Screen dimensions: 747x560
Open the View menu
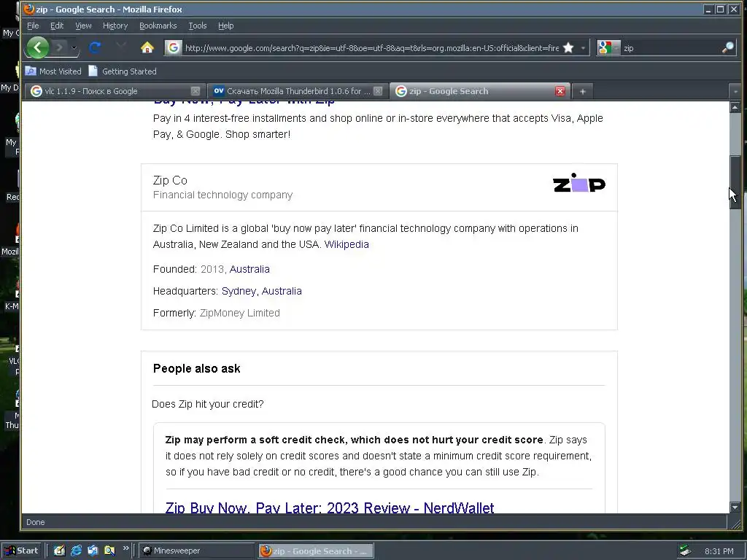coord(83,26)
